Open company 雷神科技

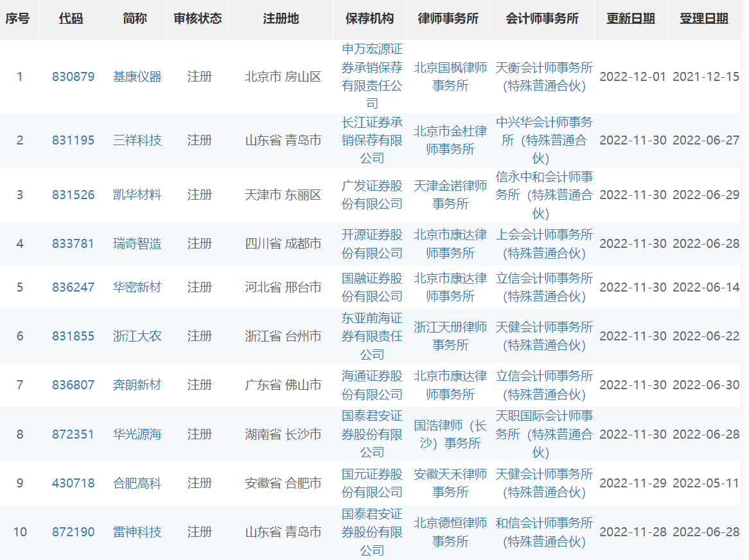pos(137,532)
